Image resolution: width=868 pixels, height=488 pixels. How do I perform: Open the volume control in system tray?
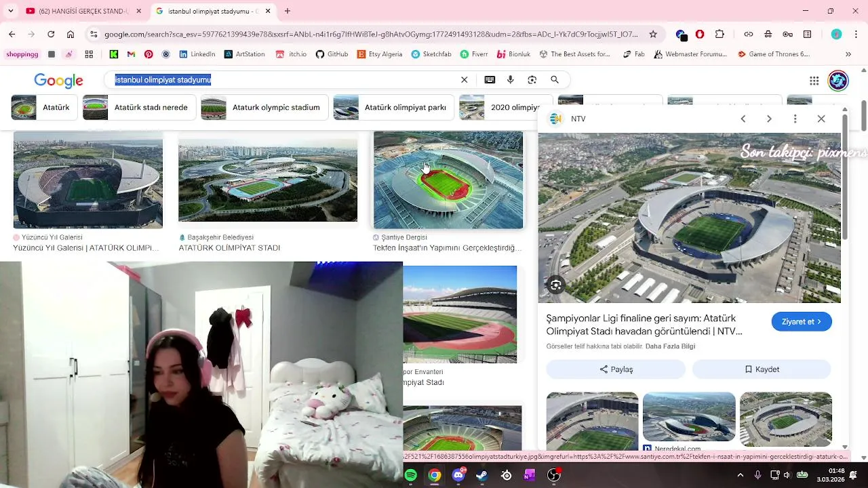(787, 475)
